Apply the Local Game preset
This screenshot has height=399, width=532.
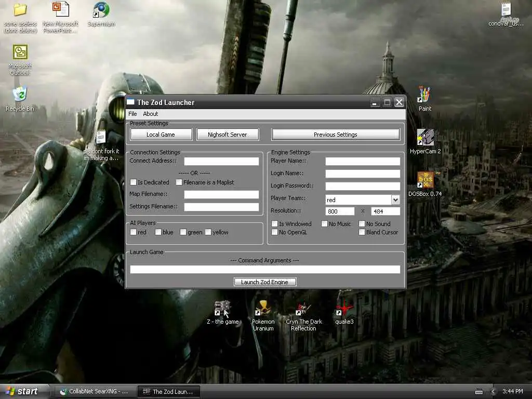point(161,135)
